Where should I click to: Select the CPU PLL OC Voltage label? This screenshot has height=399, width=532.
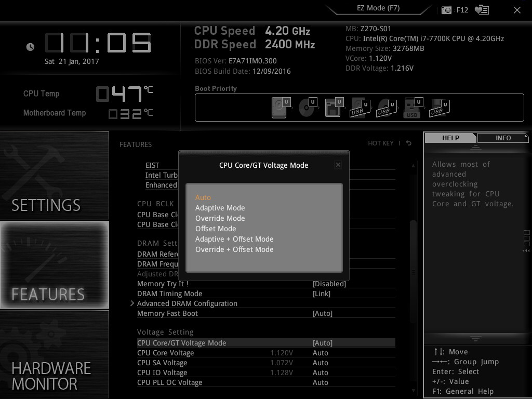coord(169,382)
